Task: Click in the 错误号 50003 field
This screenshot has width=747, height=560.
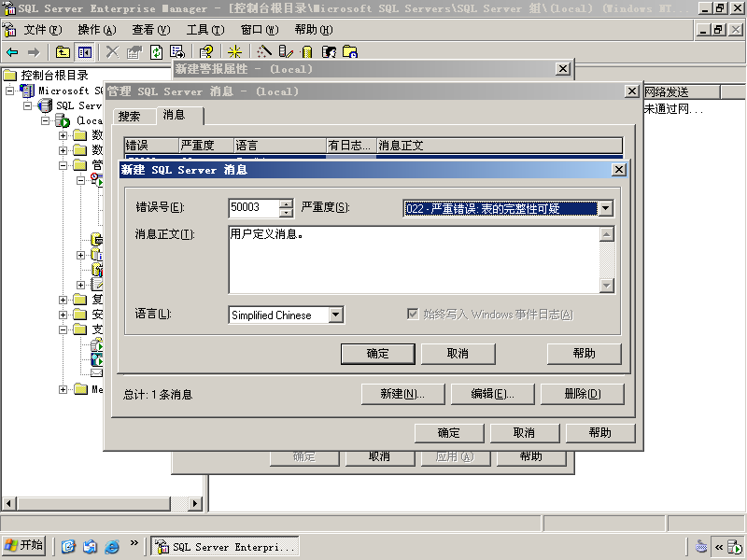Action: tap(253, 207)
